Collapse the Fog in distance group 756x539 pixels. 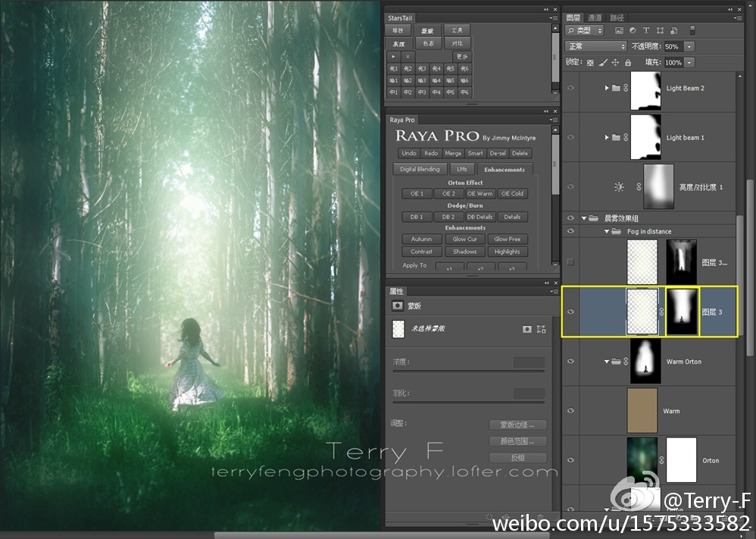(607, 232)
